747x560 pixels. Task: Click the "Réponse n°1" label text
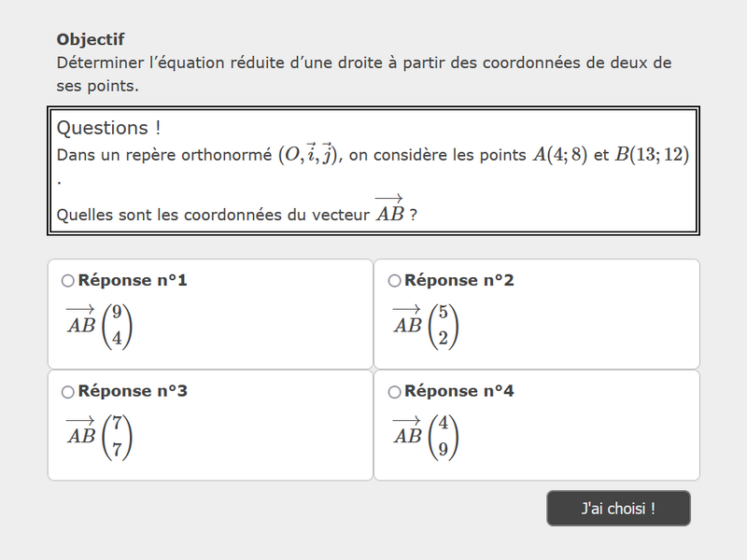coord(133,280)
